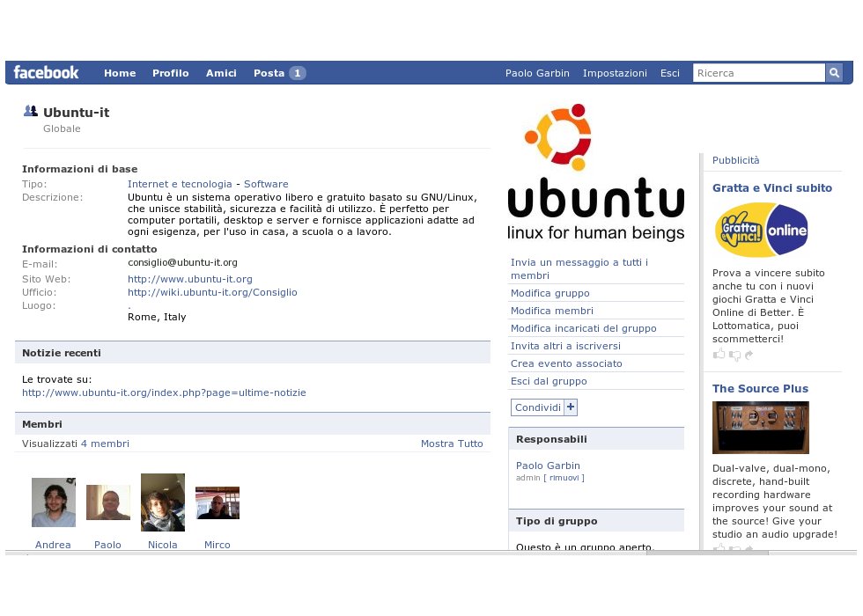Like the Gratta e Vinci ad

tap(719, 354)
